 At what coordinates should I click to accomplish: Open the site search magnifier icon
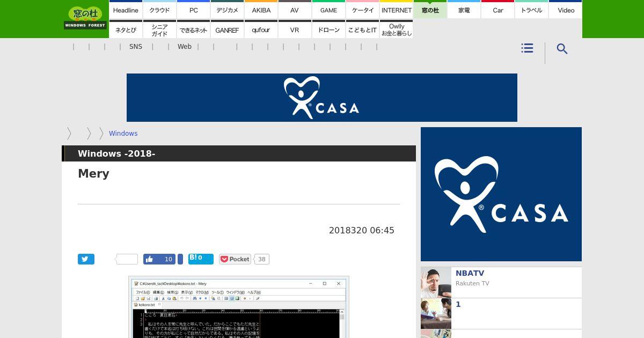[562, 49]
